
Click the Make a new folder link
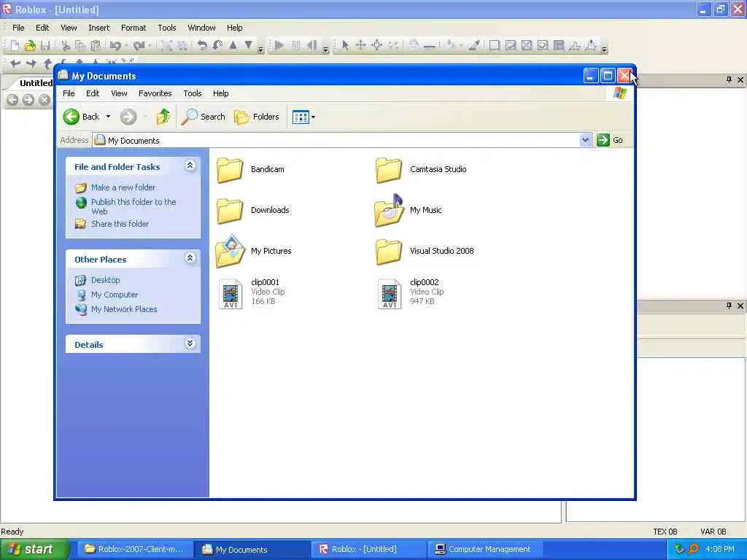(123, 187)
